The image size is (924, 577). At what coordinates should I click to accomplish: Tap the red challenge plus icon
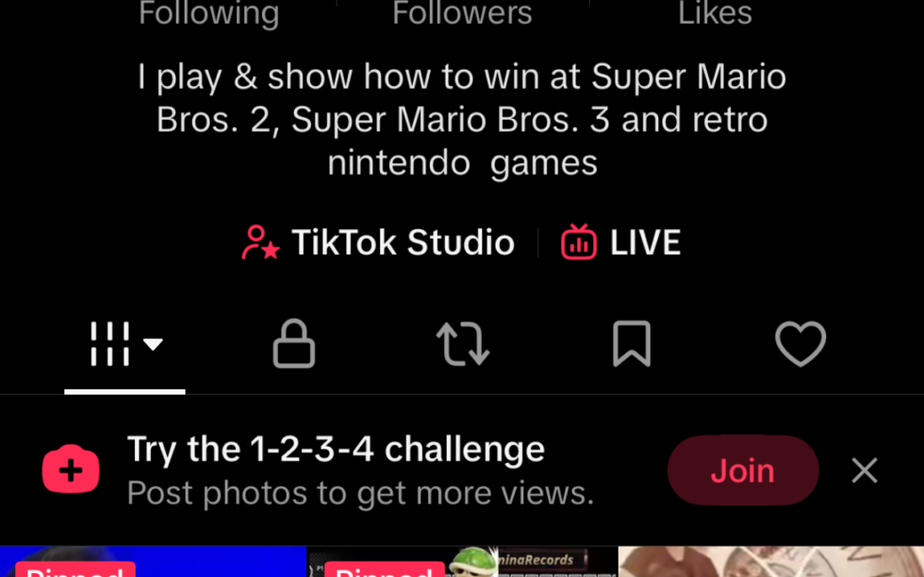click(x=71, y=470)
